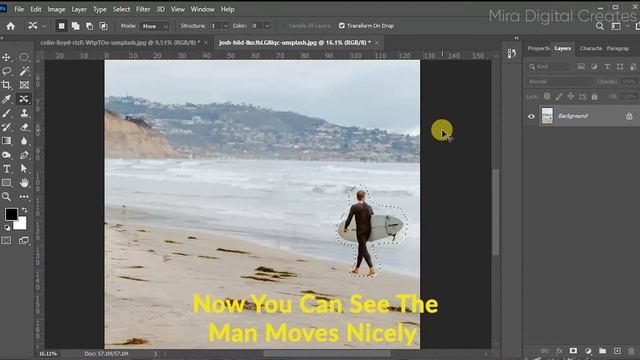The image size is (640, 360).
Task: Go to the Home screen
Action: 11,26
